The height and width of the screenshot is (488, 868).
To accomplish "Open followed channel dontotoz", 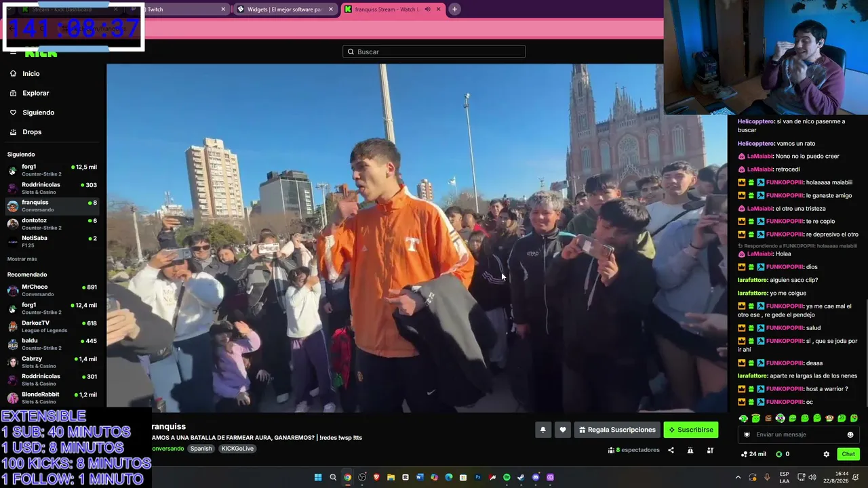I will click(x=53, y=224).
